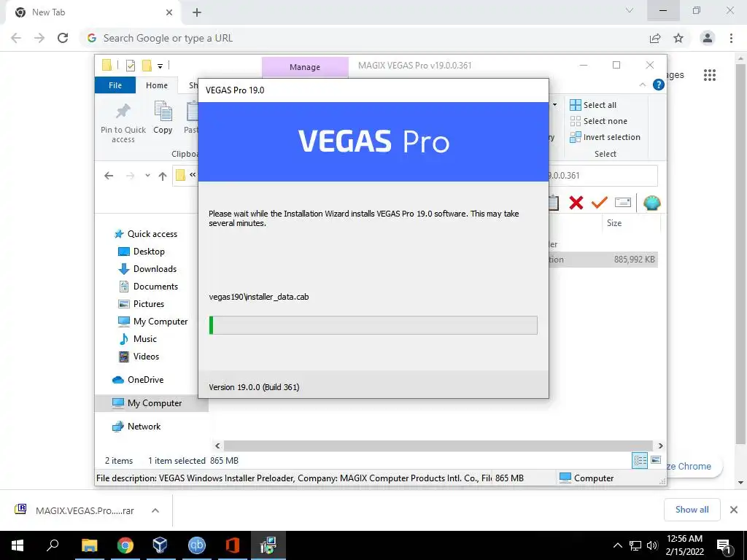Select the New Tab browser tab
Viewport: 747px width, 560px height.
pos(94,13)
